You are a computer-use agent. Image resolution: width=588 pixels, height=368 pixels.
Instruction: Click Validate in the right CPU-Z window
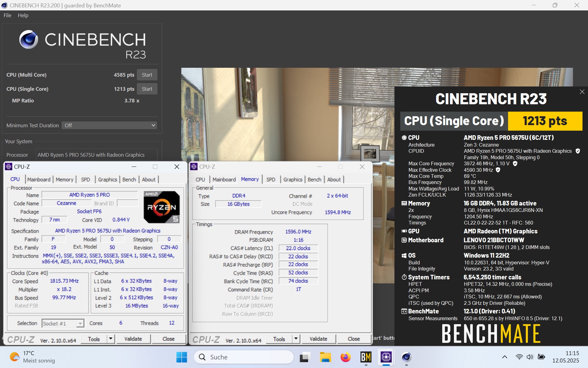(318, 339)
